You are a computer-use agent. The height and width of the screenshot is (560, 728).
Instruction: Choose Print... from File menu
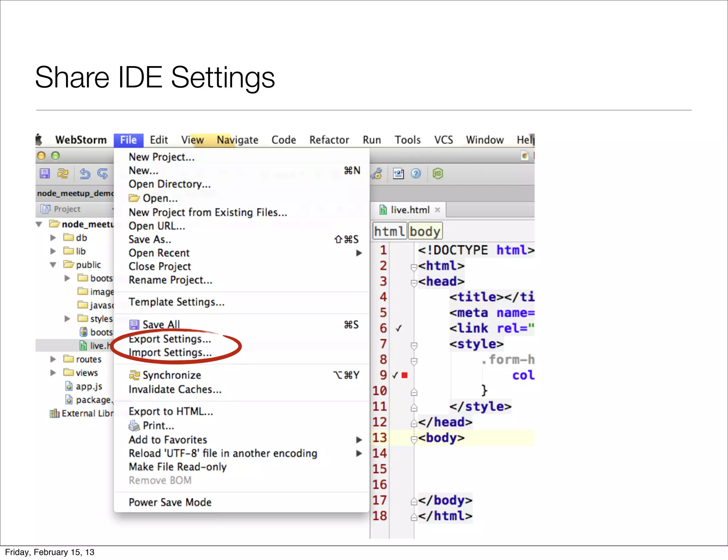[x=242, y=426]
